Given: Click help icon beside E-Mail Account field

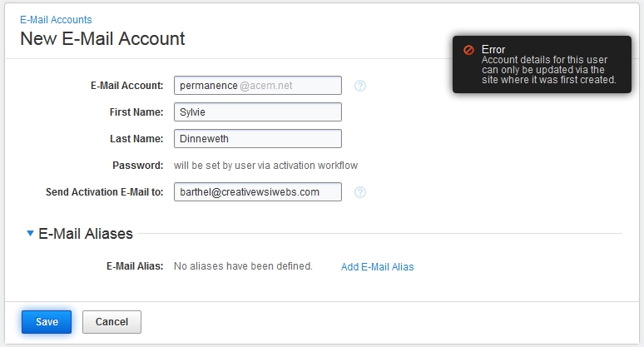Looking at the screenshot, I should click(360, 86).
